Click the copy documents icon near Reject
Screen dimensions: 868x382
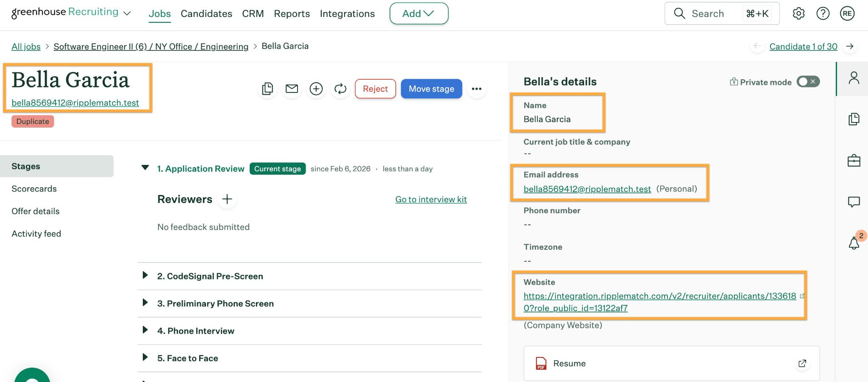click(x=267, y=89)
